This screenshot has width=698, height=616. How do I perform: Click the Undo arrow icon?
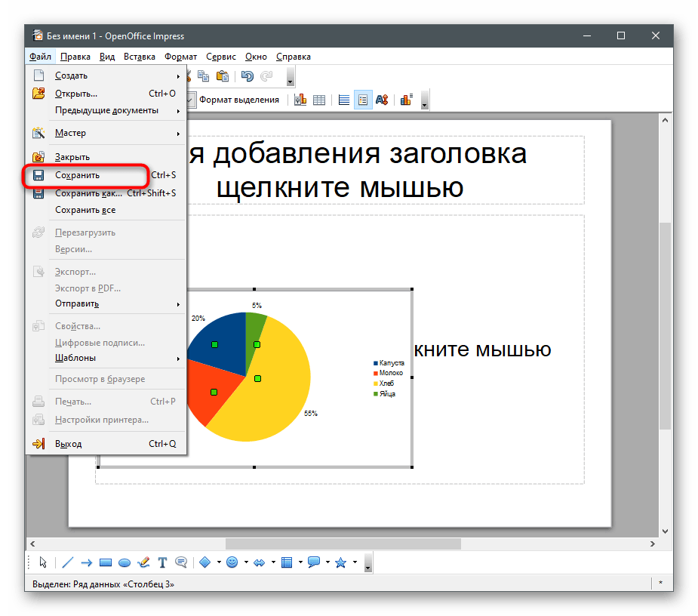(x=247, y=76)
